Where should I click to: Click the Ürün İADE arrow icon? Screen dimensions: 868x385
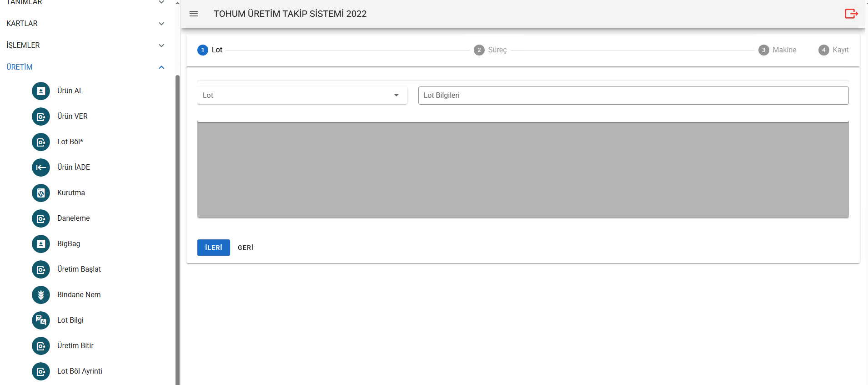41,167
